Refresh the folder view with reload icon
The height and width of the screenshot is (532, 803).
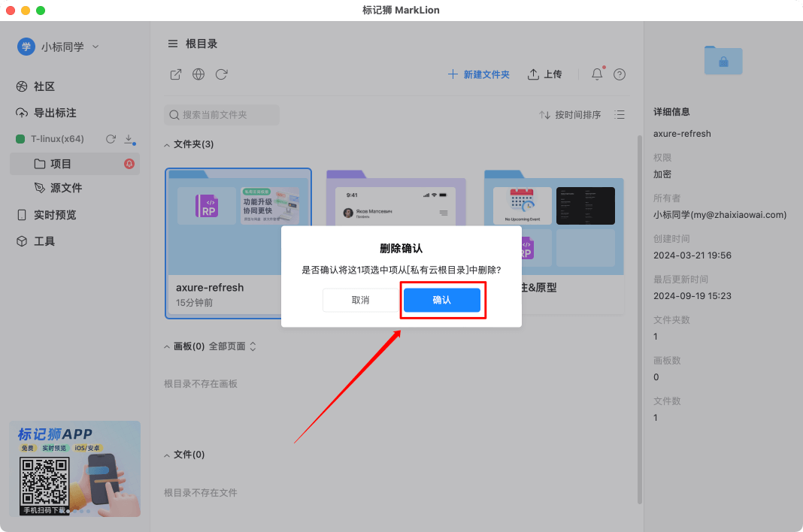pos(220,74)
